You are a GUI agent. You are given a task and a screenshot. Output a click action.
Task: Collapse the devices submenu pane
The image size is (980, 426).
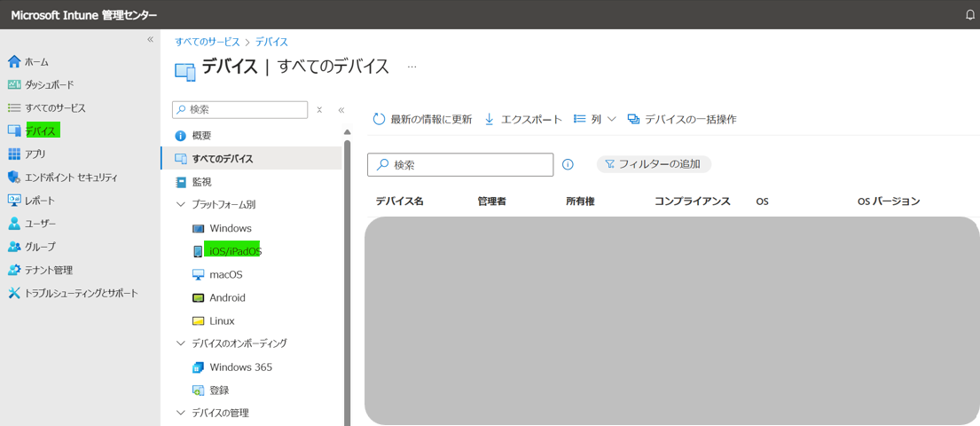coord(341,109)
